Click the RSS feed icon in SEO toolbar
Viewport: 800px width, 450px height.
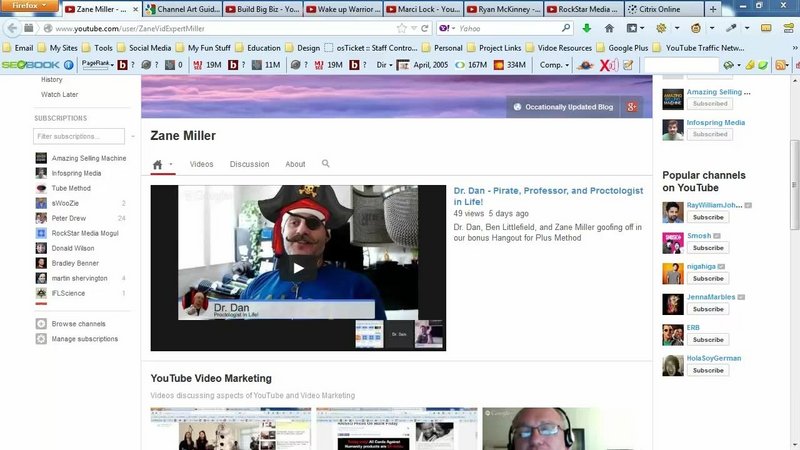tap(781, 65)
